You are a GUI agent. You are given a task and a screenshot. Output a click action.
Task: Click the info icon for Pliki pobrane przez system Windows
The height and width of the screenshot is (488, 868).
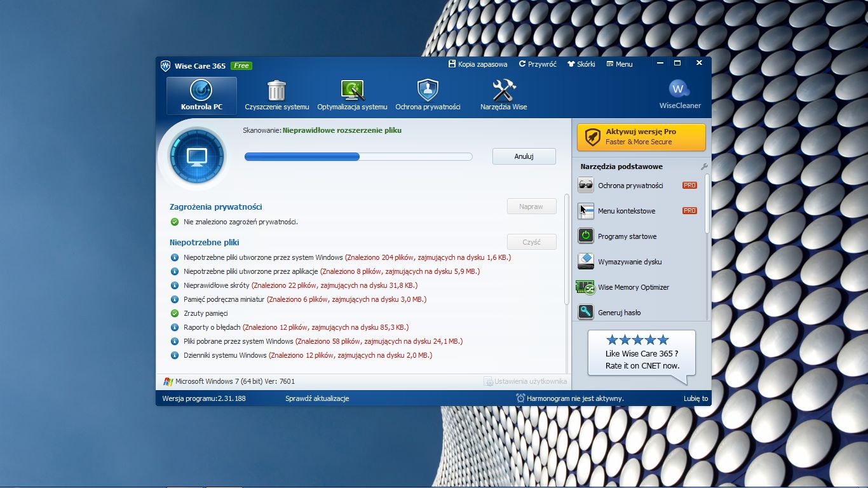175,341
